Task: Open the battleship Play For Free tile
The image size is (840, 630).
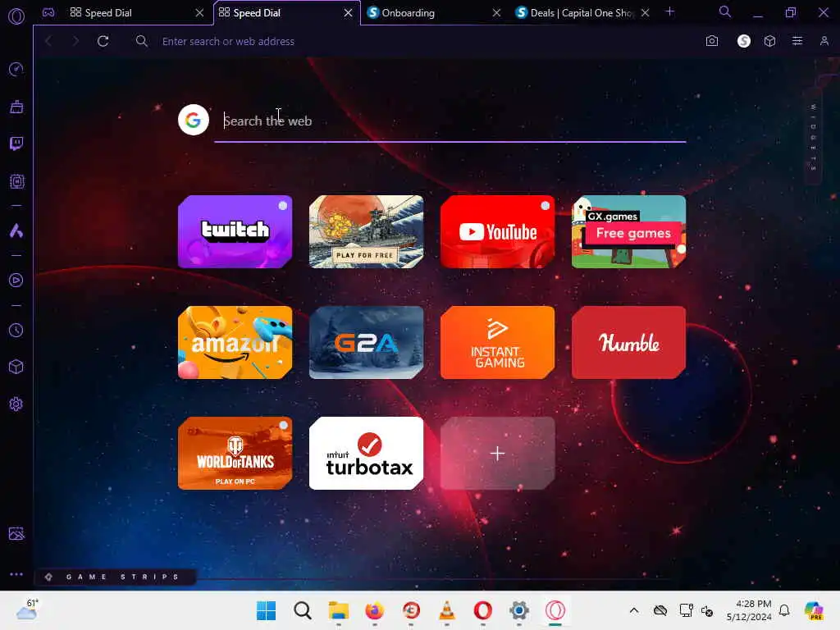Action: 367,231
